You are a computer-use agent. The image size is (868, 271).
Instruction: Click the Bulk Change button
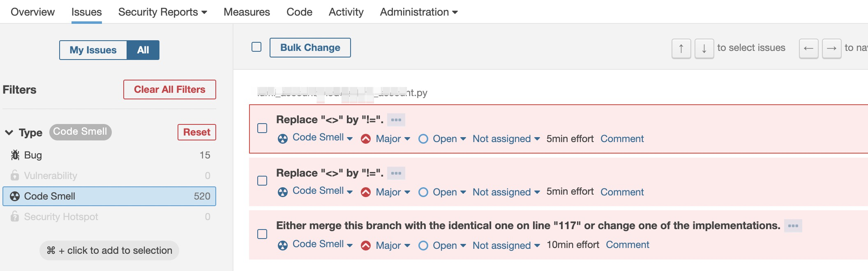pyautogui.click(x=310, y=48)
